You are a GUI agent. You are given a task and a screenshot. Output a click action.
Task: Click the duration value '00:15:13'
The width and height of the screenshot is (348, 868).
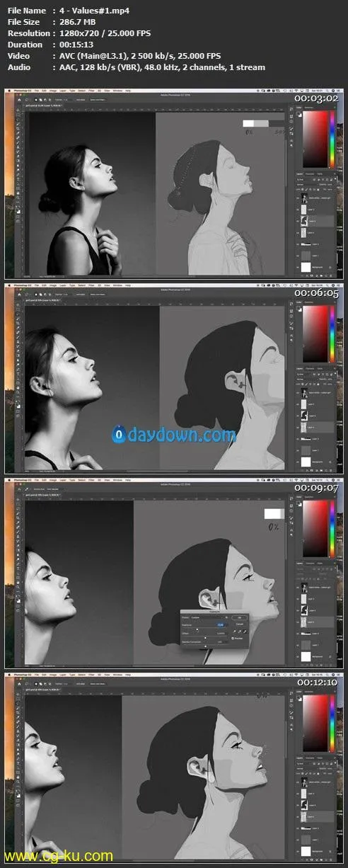click(x=78, y=45)
